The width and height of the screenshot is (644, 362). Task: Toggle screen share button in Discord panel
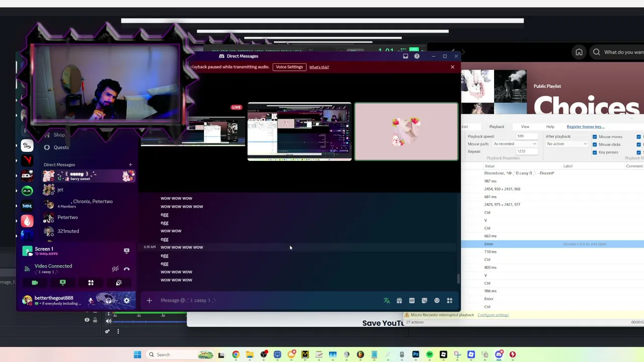coord(63,283)
